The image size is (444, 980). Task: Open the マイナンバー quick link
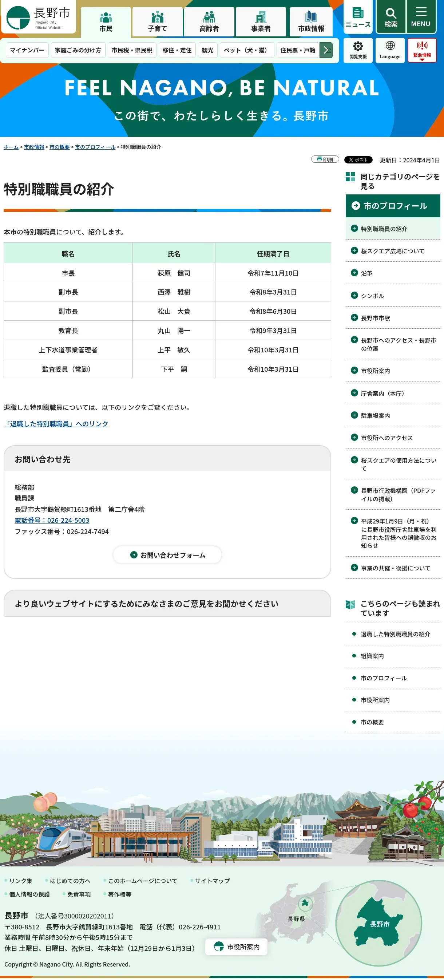[x=27, y=50]
